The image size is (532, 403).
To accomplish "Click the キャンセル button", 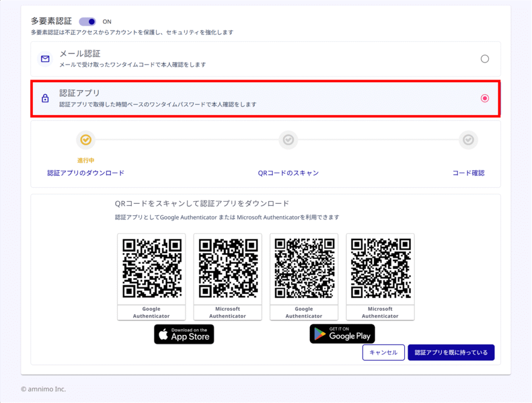I will [x=383, y=353].
